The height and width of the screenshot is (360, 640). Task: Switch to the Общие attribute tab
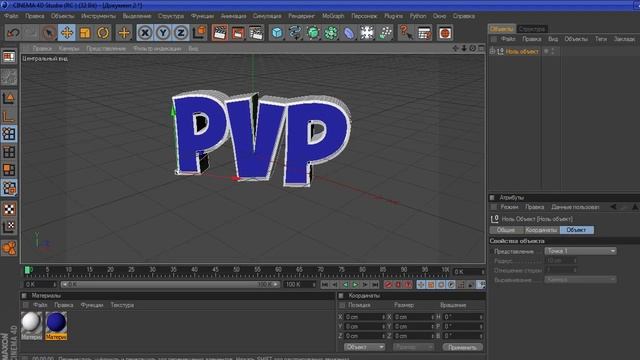click(x=506, y=230)
